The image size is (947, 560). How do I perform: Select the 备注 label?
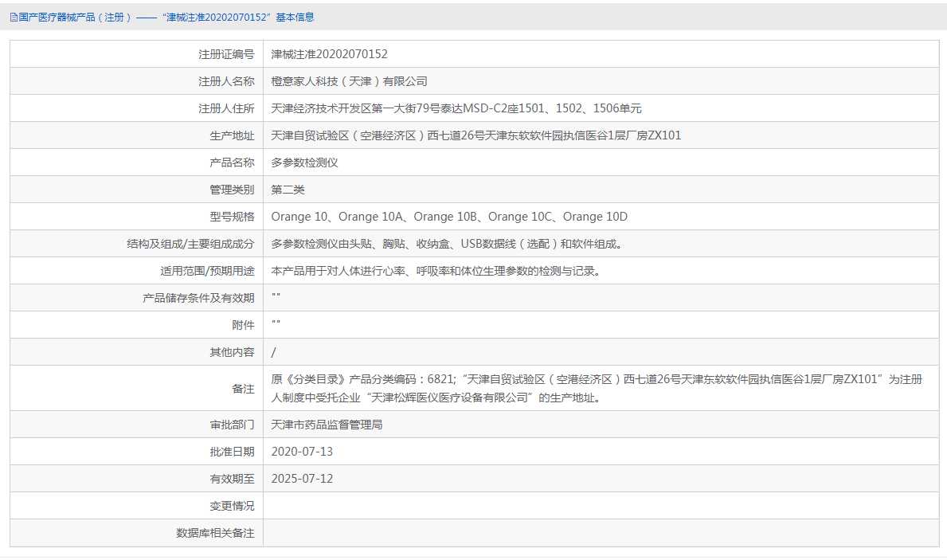pos(244,389)
